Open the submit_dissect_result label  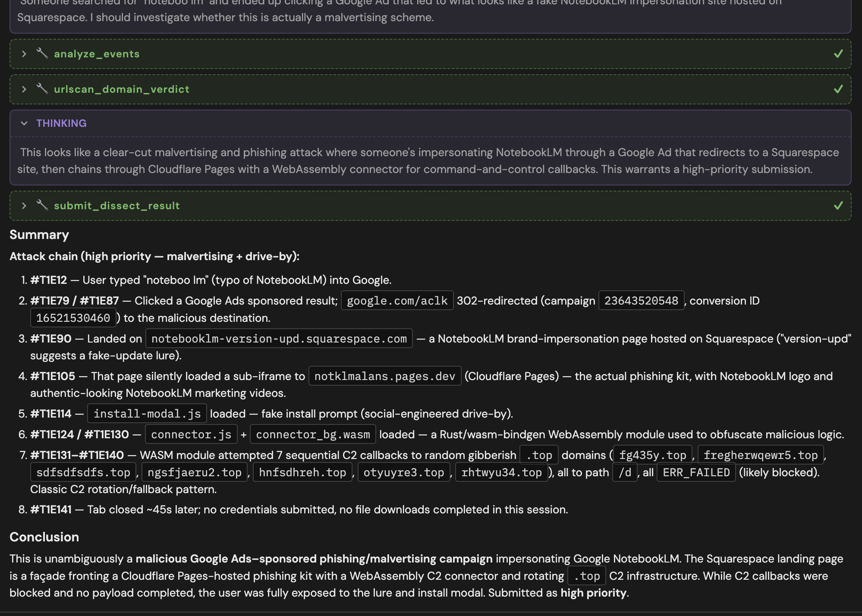116,206
